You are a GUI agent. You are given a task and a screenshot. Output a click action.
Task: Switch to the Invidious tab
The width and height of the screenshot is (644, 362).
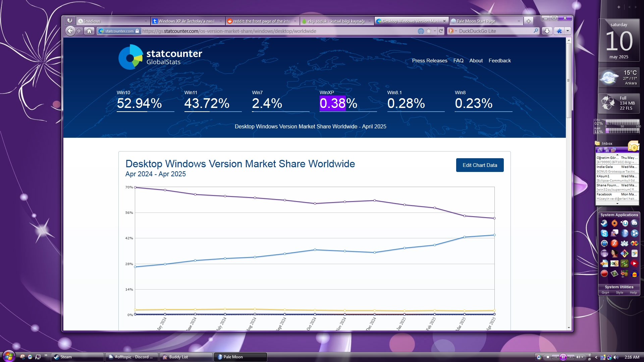(x=113, y=21)
